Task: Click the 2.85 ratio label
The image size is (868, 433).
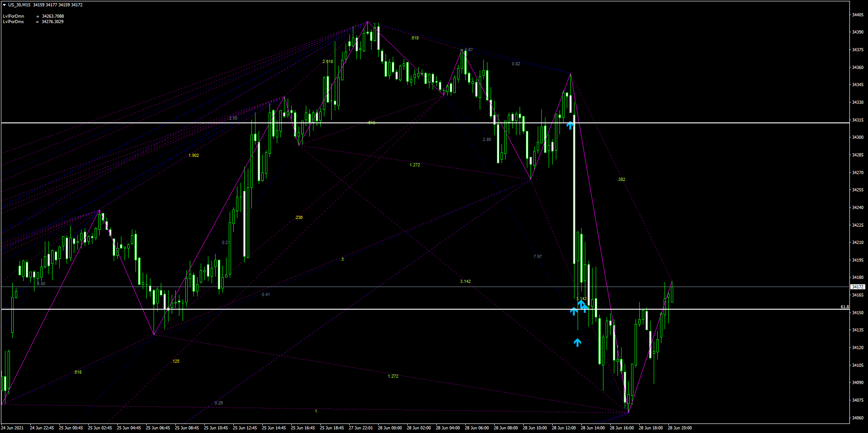Action: 487,140
